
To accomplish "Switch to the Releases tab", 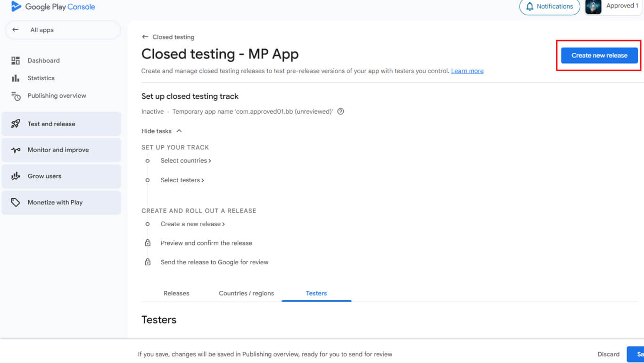I will point(176,293).
